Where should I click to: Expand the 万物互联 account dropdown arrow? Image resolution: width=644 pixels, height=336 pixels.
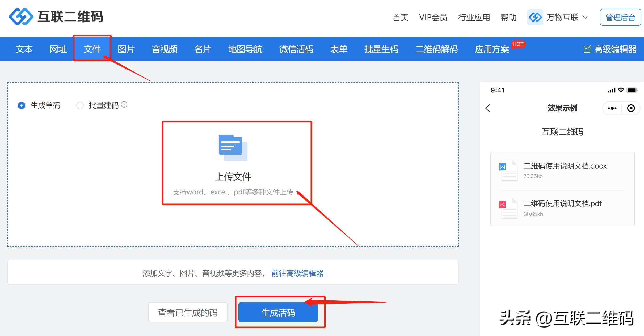tap(585, 17)
